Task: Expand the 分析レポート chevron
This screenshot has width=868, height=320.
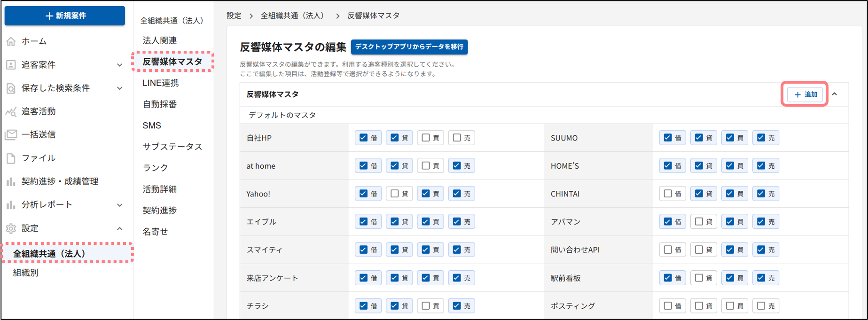Action: click(x=120, y=205)
